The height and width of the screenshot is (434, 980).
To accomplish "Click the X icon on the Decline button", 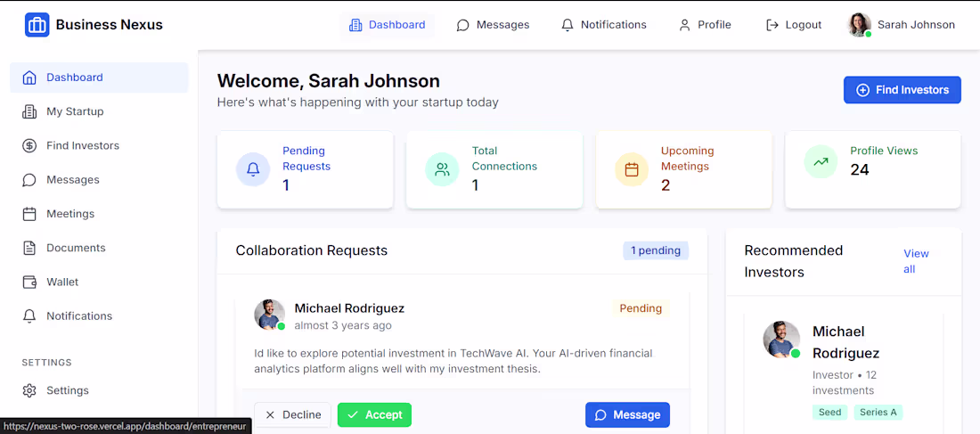I will (270, 414).
